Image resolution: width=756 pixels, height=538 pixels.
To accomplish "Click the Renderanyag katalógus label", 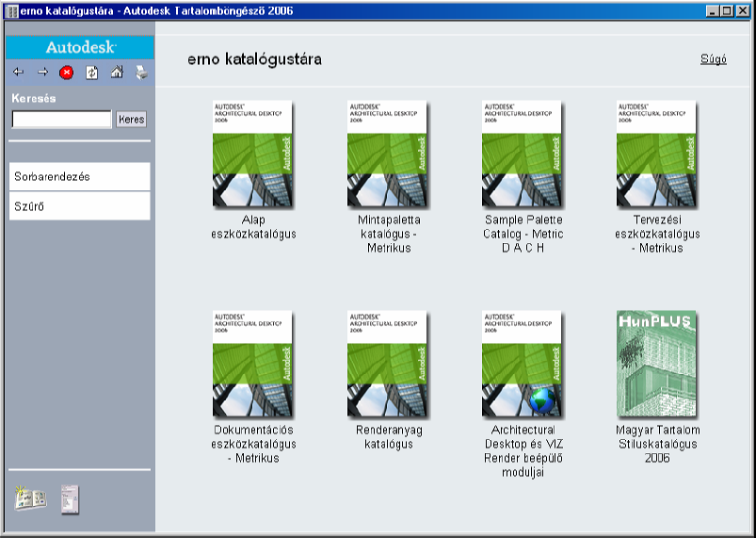I will [389, 437].
